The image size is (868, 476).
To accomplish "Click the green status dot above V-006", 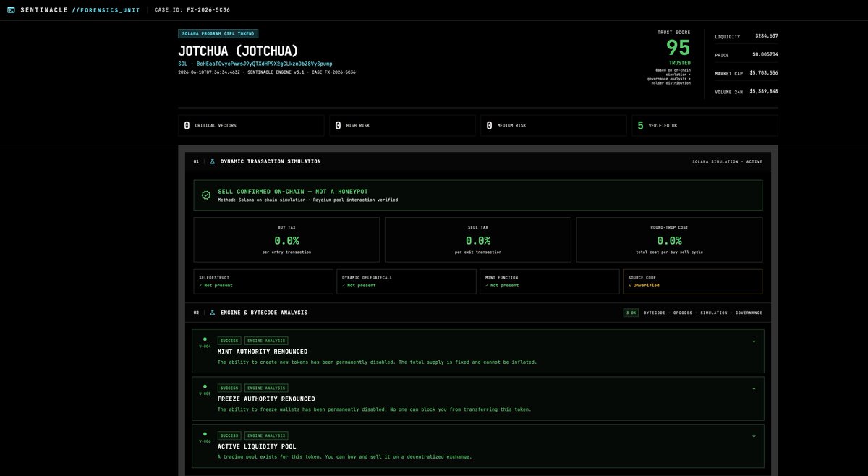I will pyautogui.click(x=205, y=434).
